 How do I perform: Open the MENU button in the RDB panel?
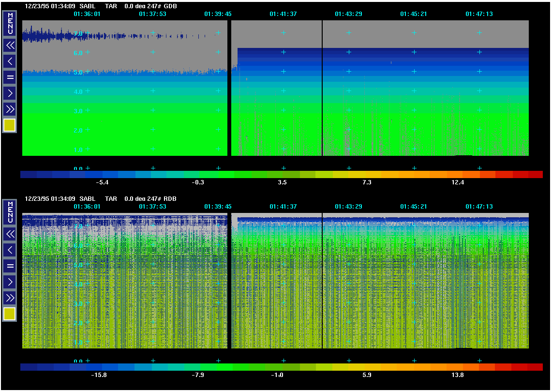pyautogui.click(x=10, y=212)
